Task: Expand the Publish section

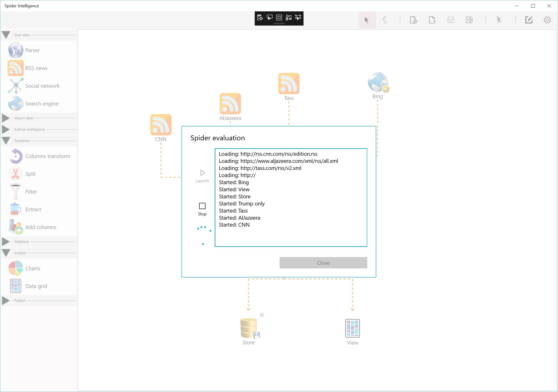Action: point(6,300)
